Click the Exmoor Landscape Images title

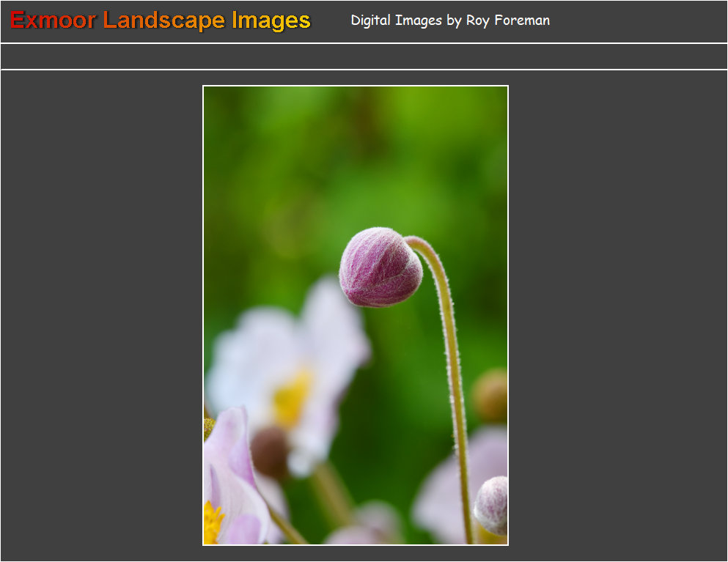[x=161, y=21]
